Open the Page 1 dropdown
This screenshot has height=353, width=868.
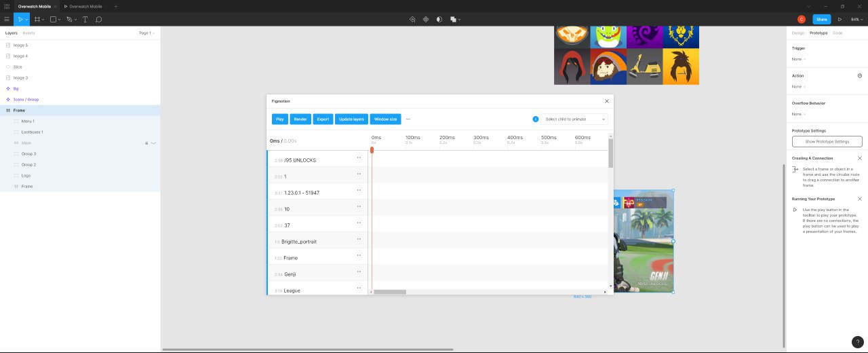click(146, 33)
